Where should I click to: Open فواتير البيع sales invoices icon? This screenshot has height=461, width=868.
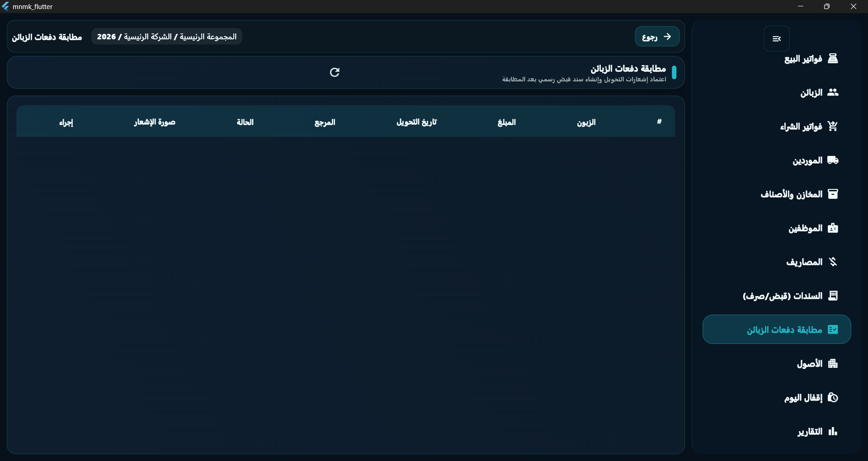tap(833, 59)
